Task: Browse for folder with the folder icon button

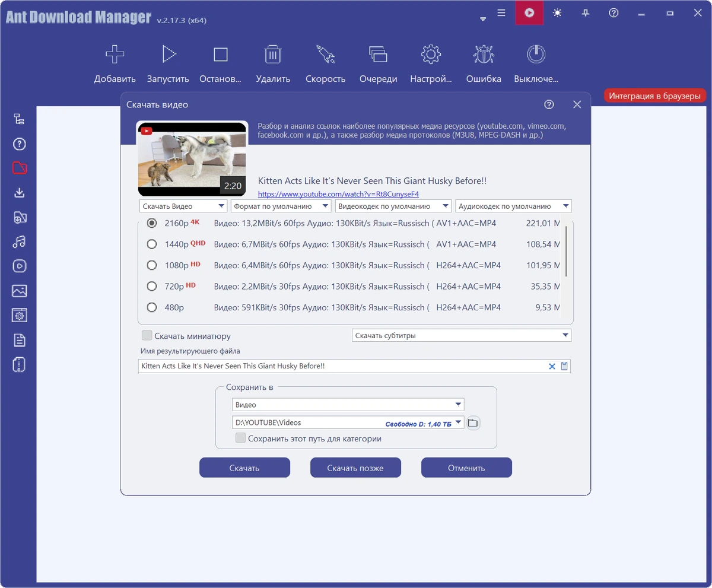Action: click(473, 423)
